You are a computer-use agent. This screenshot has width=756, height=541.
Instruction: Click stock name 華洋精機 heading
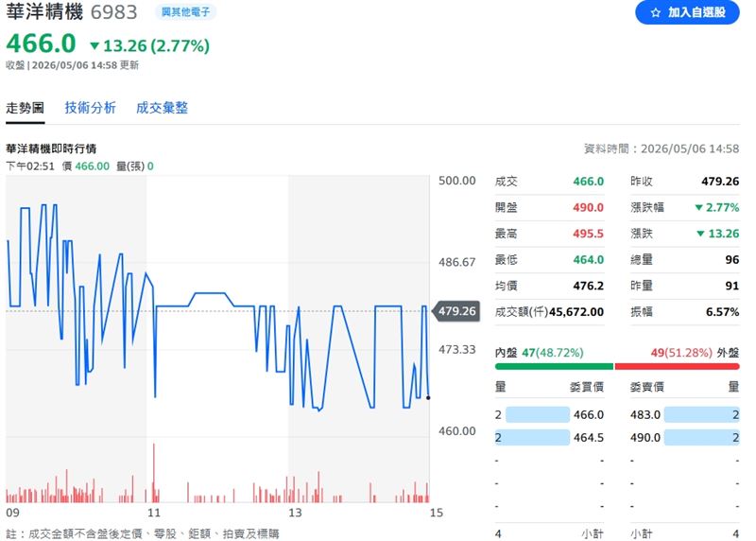[x=44, y=12]
